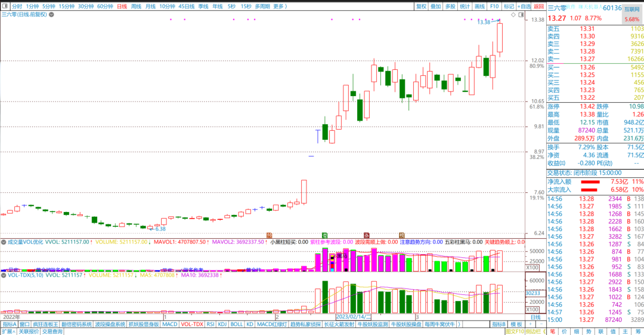Open the 复权 adjustment menu
Viewport: 644px width, 335px height.
[422, 7]
